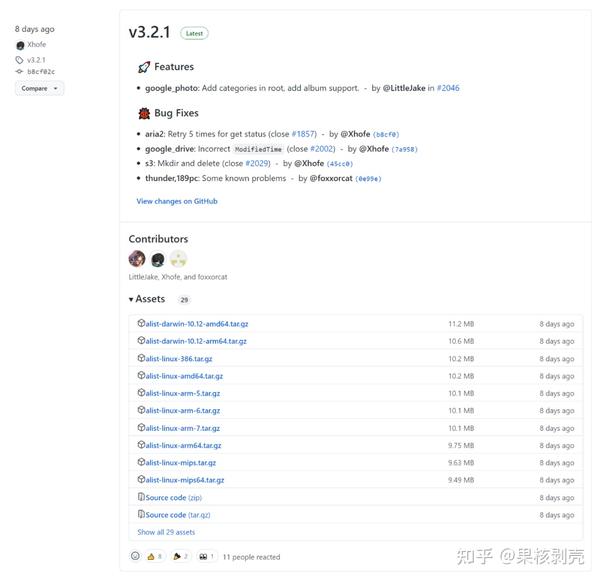The width and height of the screenshot is (600, 581).
Task: Open commit b8cf02c in sidebar
Action: 41,72
